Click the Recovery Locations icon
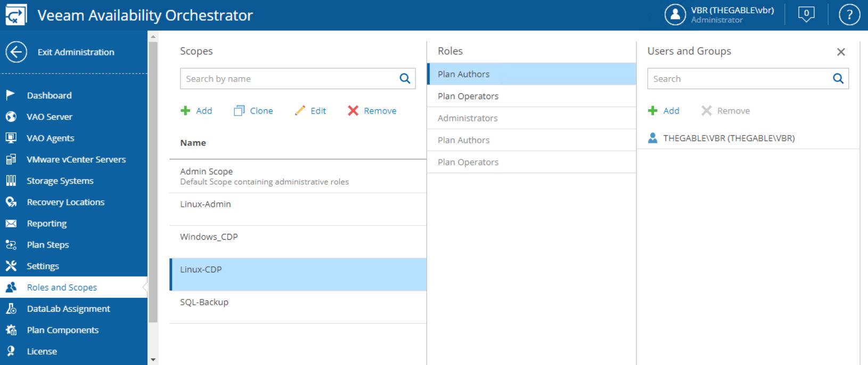The height and width of the screenshot is (365, 868). coord(11,201)
